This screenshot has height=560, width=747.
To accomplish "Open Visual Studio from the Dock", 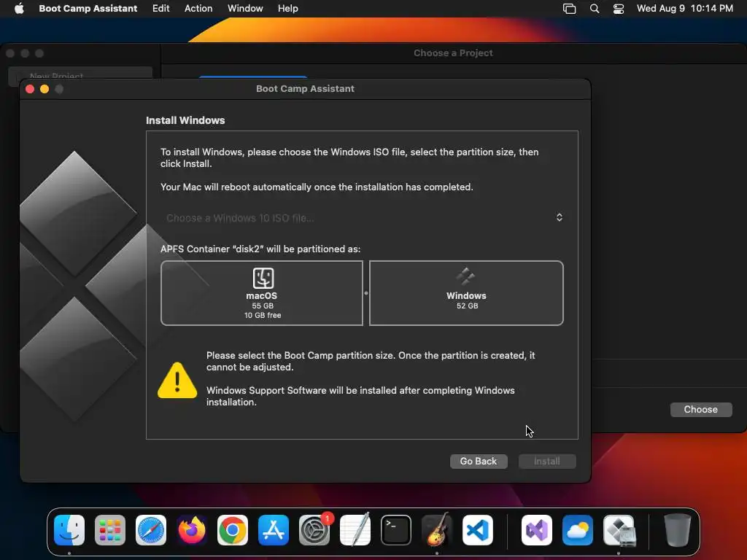I will click(537, 530).
